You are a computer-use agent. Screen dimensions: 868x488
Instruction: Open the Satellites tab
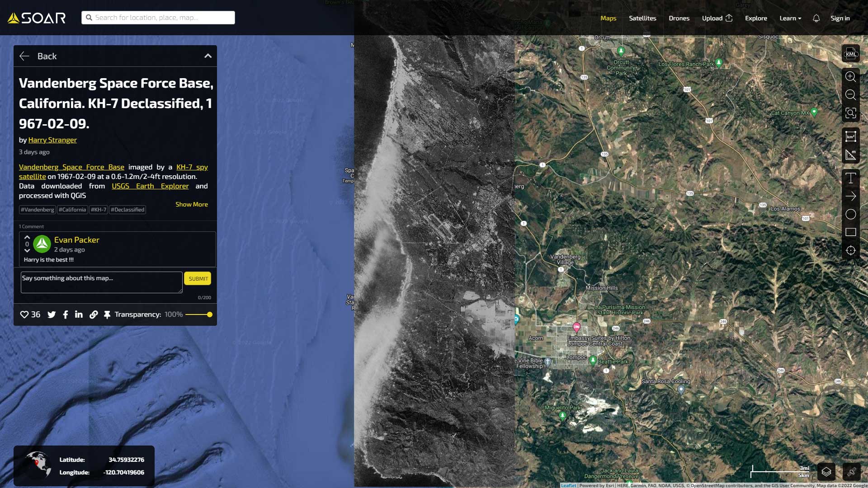pos(642,18)
